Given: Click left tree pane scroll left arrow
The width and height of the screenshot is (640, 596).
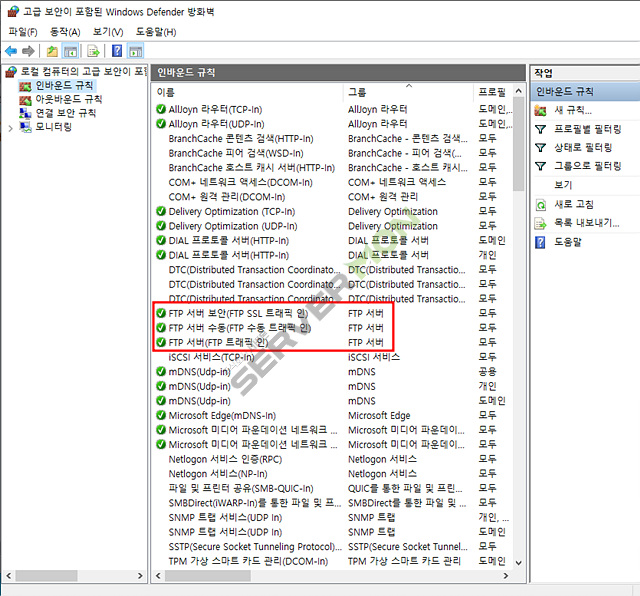Looking at the screenshot, I should point(9,576).
